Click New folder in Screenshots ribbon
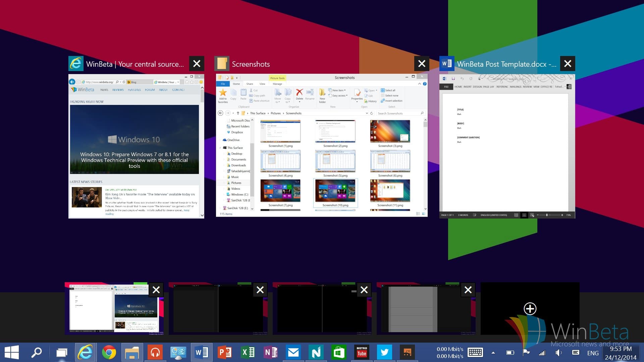 [x=322, y=96]
